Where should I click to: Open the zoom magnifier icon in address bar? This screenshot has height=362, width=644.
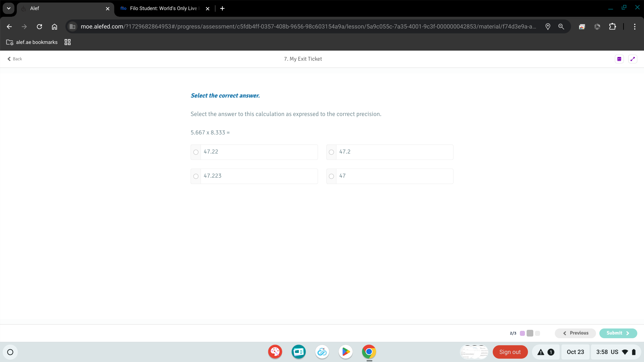(x=561, y=26)
